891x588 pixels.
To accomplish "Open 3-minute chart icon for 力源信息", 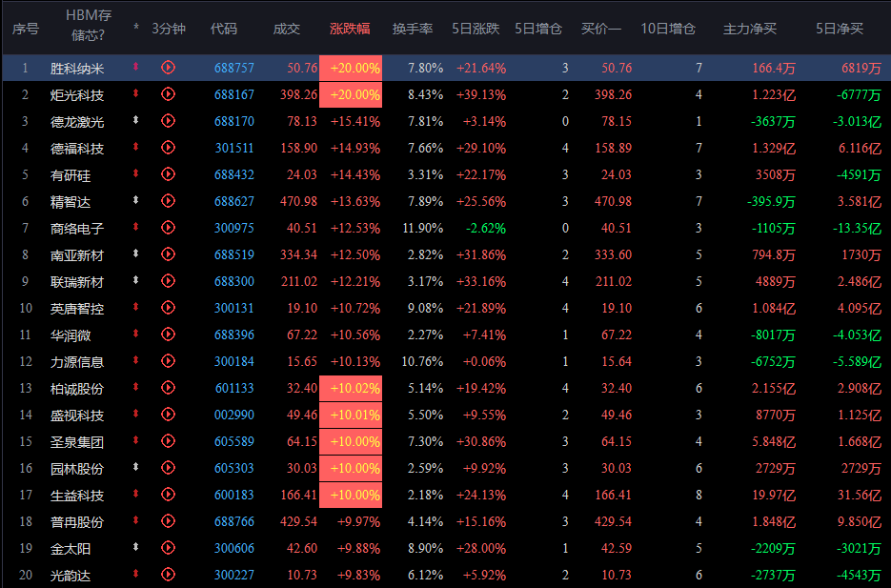I will [169, 361].
